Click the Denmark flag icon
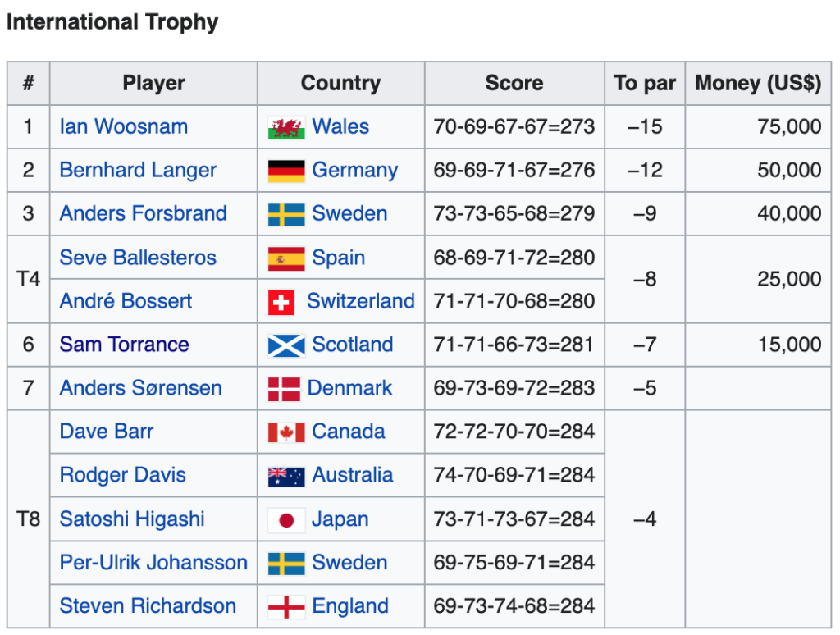 284,389
